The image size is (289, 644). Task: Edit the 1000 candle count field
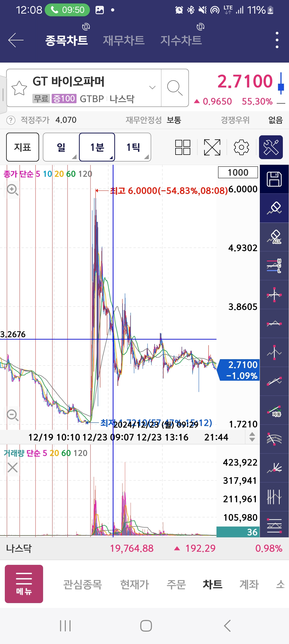tap(238, 172)
